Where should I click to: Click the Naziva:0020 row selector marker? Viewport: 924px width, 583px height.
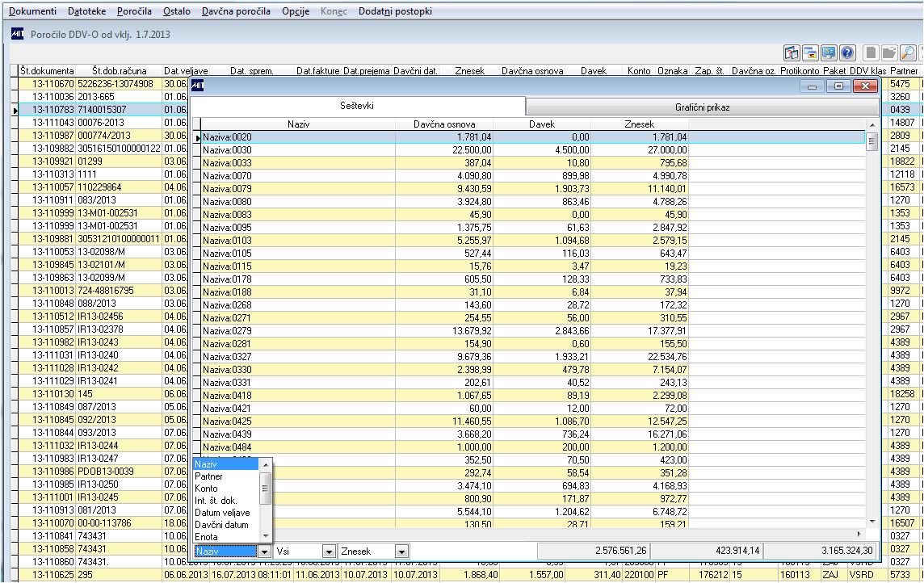197,137
